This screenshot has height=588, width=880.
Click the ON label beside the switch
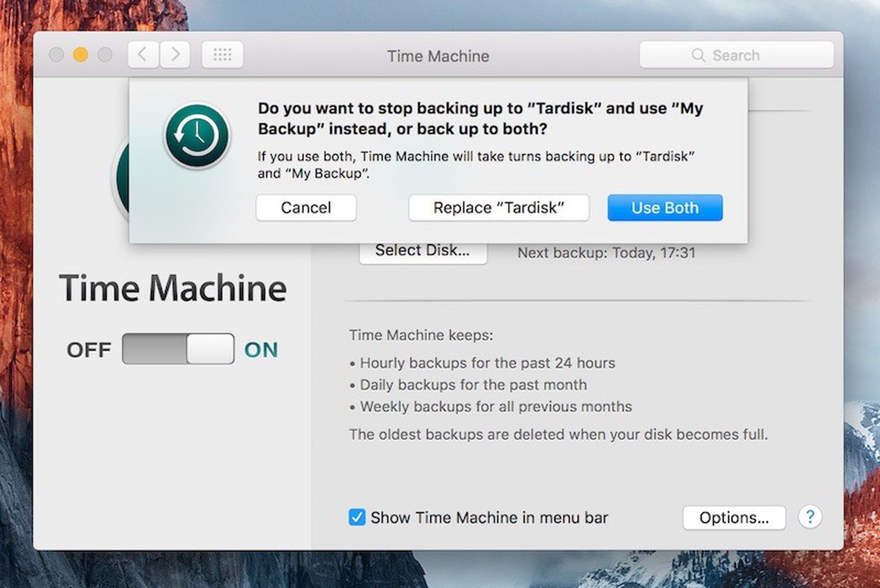261,350
